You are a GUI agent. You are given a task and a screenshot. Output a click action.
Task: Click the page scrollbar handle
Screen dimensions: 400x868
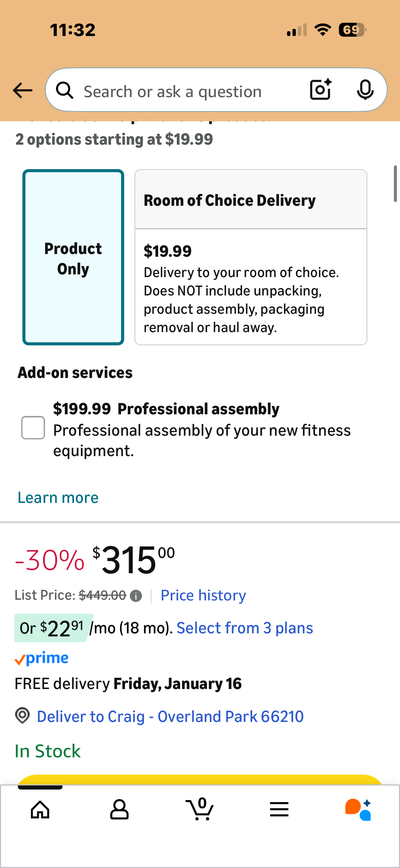395,184
